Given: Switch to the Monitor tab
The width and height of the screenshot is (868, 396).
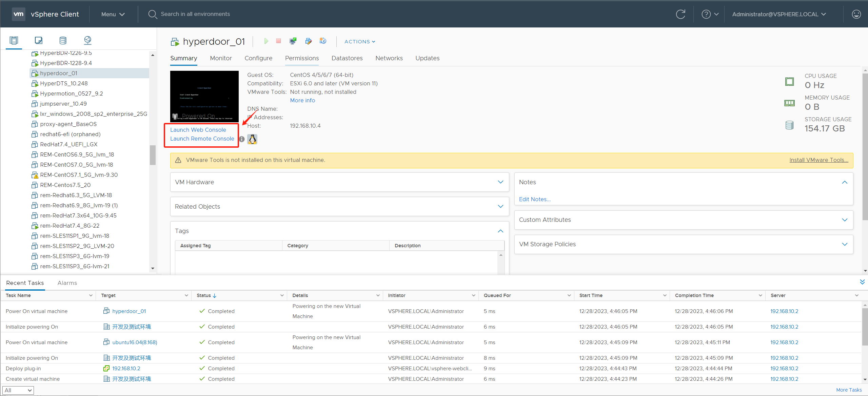Looking at the screenshot, I should pos(221,58).
